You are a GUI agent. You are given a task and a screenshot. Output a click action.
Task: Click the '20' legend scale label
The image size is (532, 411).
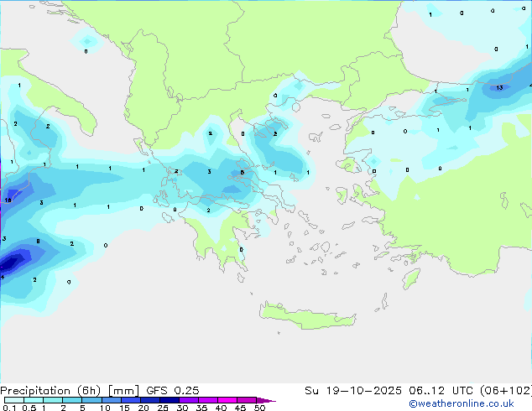coord(143,408)
